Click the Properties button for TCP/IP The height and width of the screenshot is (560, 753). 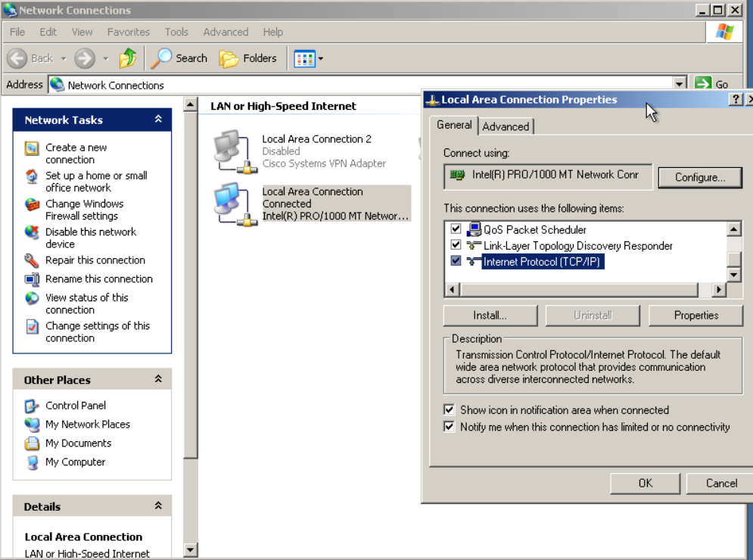[695, 316]
